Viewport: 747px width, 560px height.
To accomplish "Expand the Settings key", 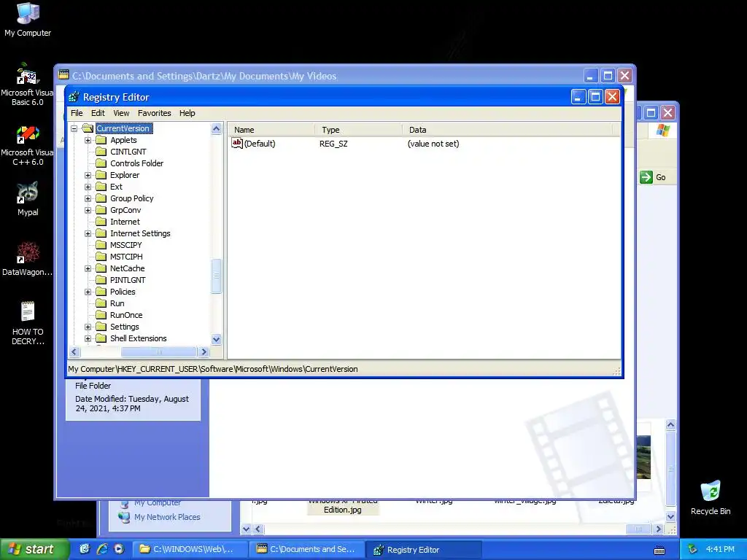I will (x=88, y=327).
